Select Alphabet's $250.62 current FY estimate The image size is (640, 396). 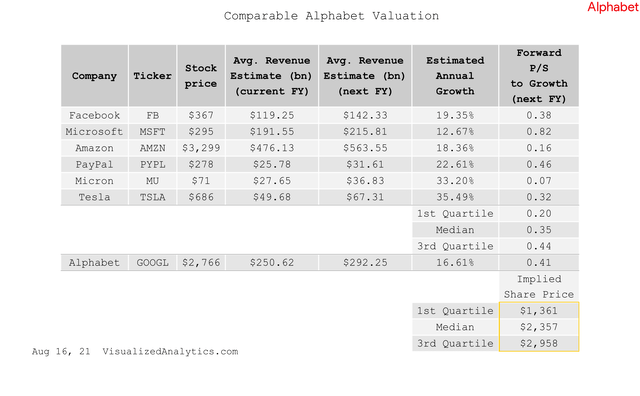pos(272,263)
